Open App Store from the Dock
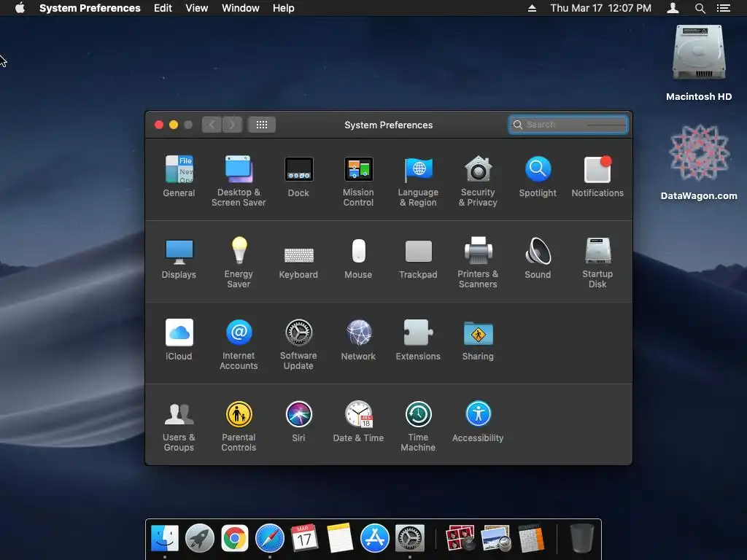 [374, 538]
